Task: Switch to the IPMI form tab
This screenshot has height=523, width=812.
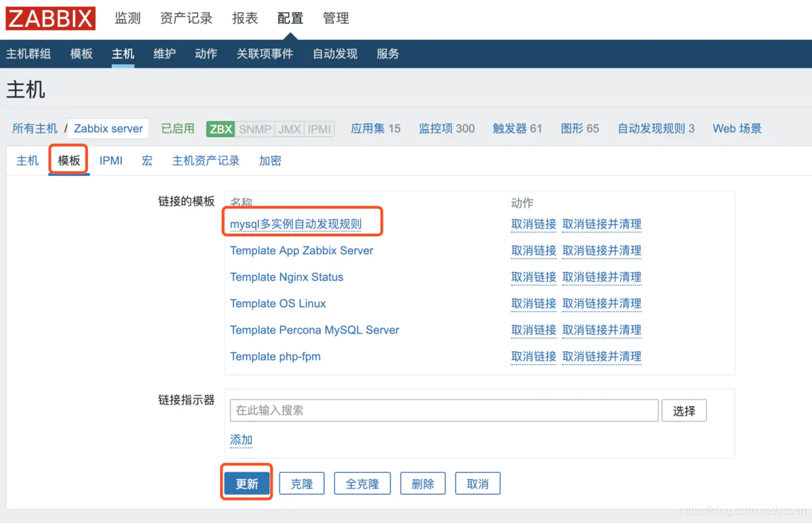Action: [111, 161]
